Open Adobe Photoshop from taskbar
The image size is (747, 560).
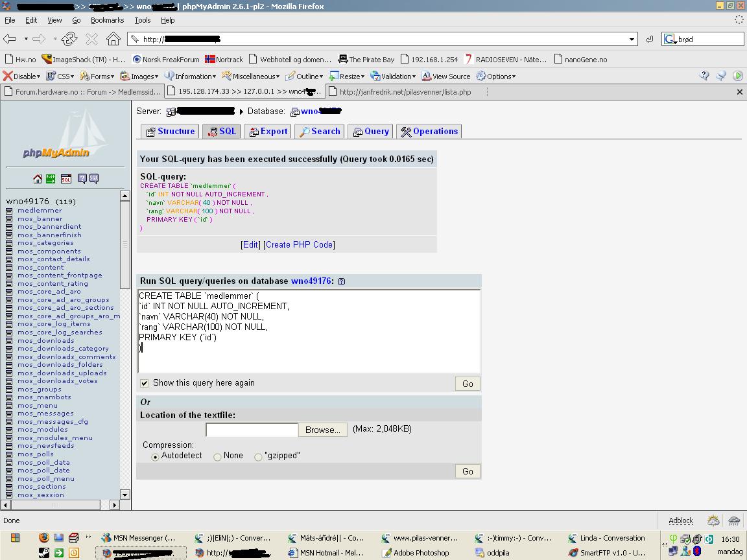416,553
